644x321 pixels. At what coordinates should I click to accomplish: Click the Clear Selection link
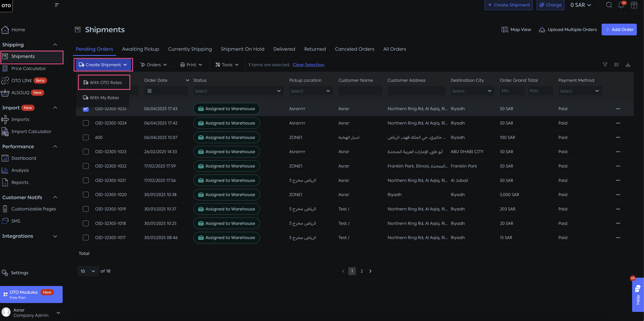click(308, 65)
